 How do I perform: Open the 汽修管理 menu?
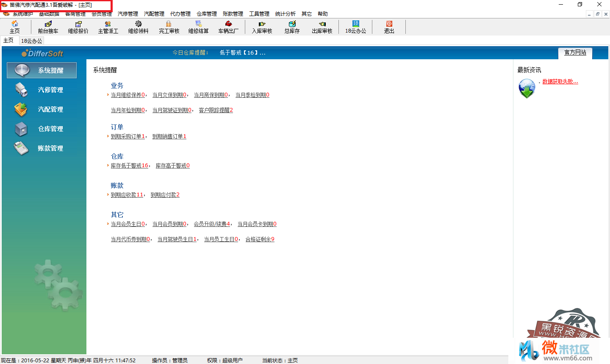[128, 14]
